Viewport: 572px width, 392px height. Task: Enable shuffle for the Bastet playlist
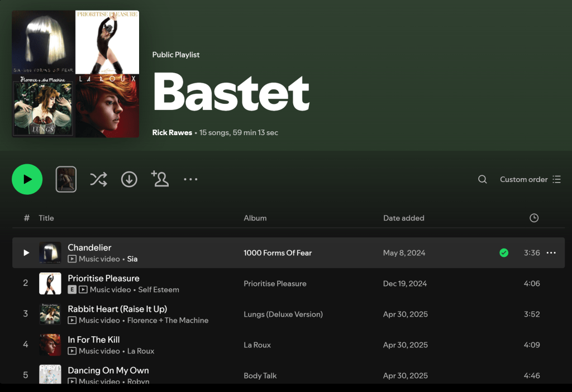[98, 179]
